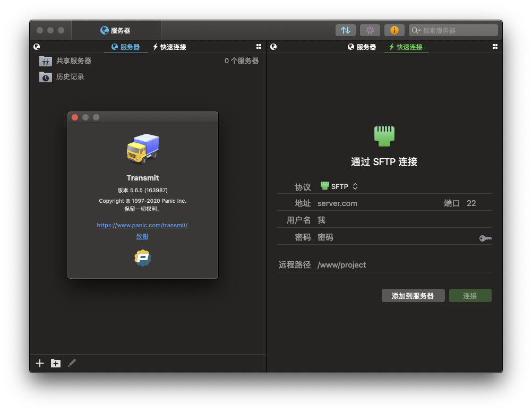Select the right pane Quick Connect tab

point(406,47)
